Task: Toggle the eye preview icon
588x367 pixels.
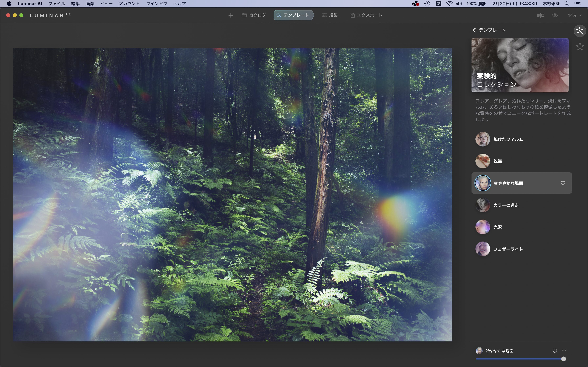Action: coord(555,15)
